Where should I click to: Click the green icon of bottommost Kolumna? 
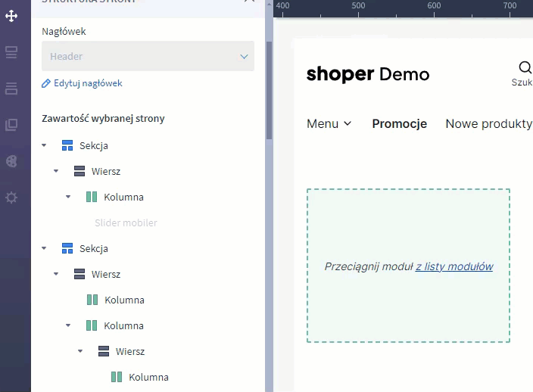[117, 377]
